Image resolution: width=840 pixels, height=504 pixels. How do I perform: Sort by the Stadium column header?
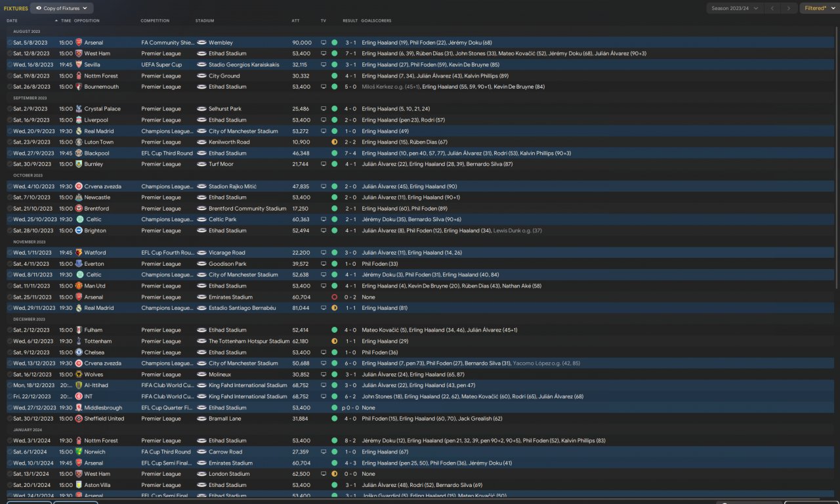(x=204, y=21)
